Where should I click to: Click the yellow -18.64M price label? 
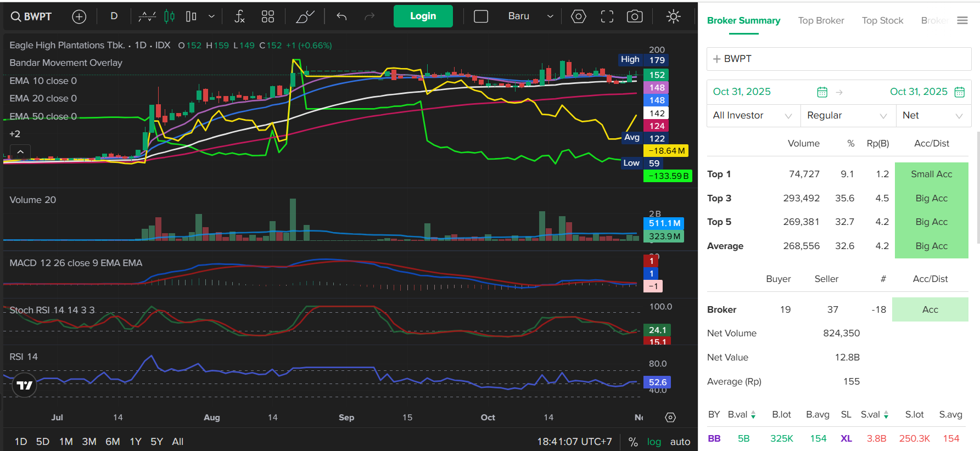coord(666,151)
